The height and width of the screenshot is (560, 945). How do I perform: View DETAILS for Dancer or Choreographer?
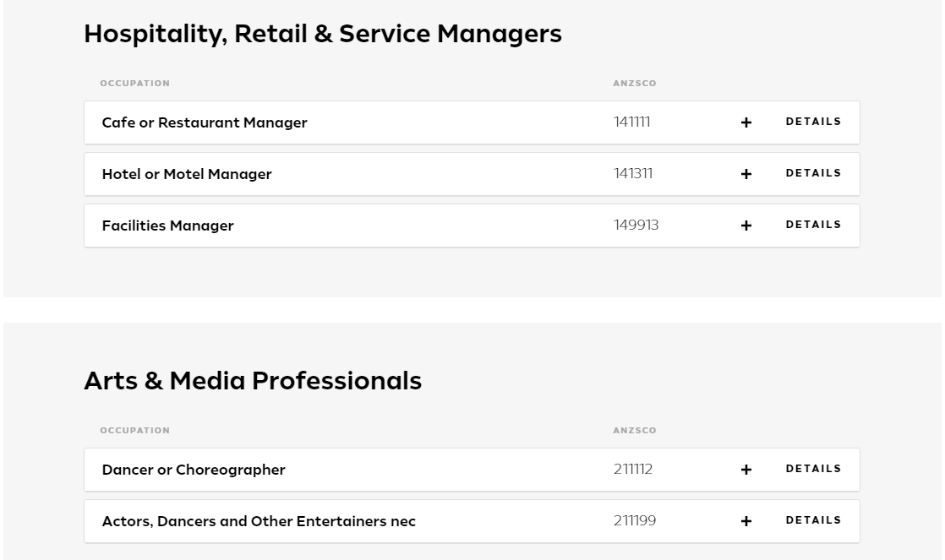813,469
